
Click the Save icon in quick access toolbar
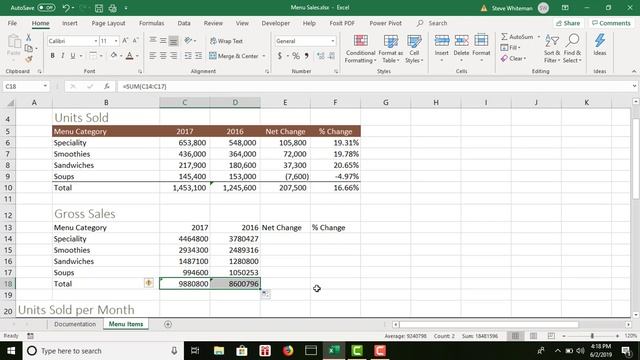tap(99, 8)
